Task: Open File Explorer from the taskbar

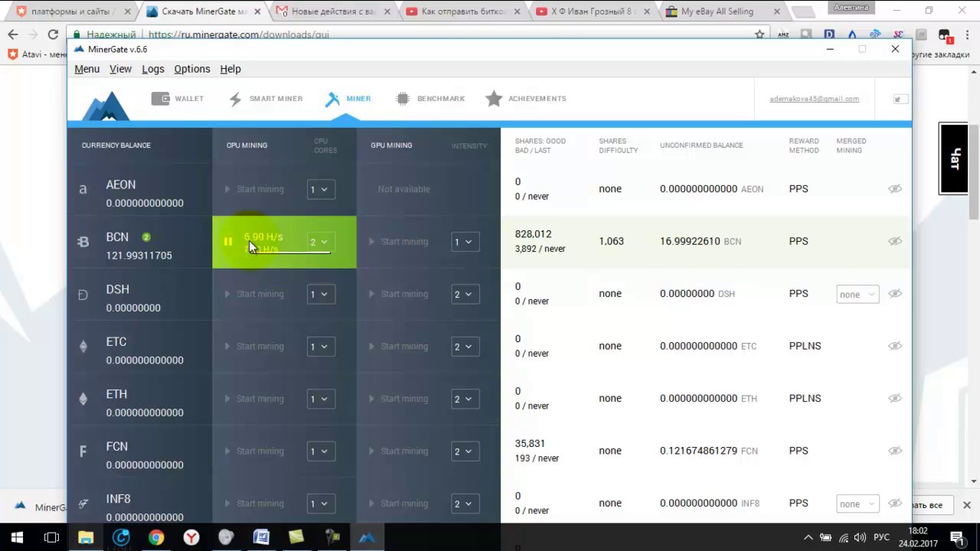Action: (x=86, y=537)
